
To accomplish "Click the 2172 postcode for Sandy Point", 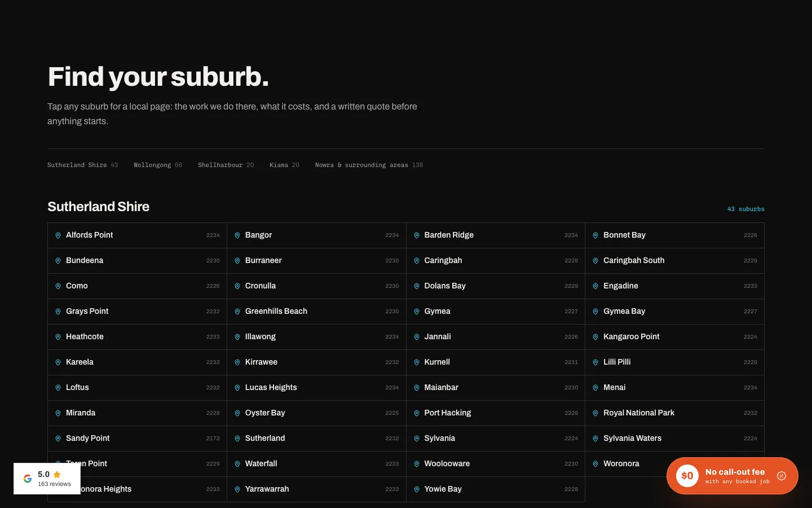I will pyautogui.click(x=213, y=439).
